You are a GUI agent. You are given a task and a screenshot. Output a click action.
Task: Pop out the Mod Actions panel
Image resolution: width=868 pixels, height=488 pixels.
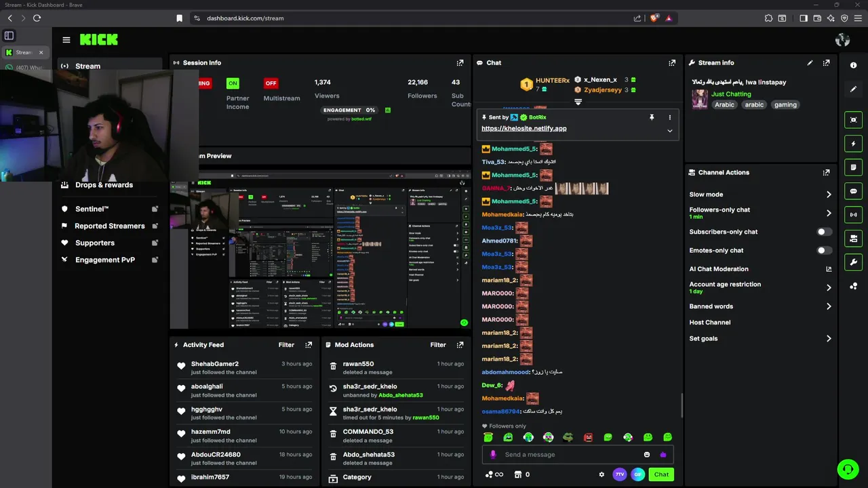click(460, 344)
